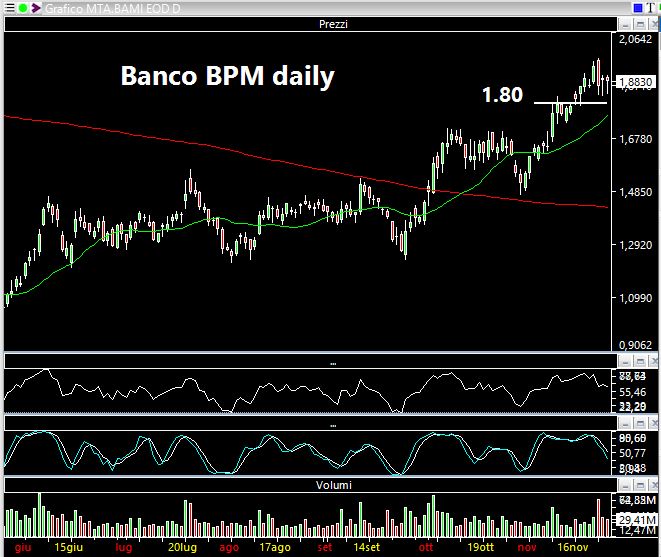Screen dimensions: 661x557
Task: Maximize the stochastic oscillator panel
Action: (640, 423)
